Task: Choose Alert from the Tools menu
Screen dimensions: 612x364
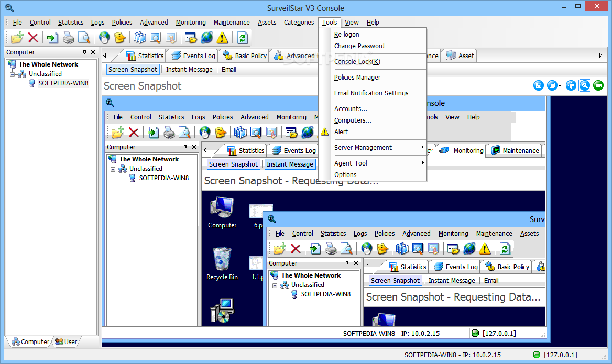Action: pos(341,132)
